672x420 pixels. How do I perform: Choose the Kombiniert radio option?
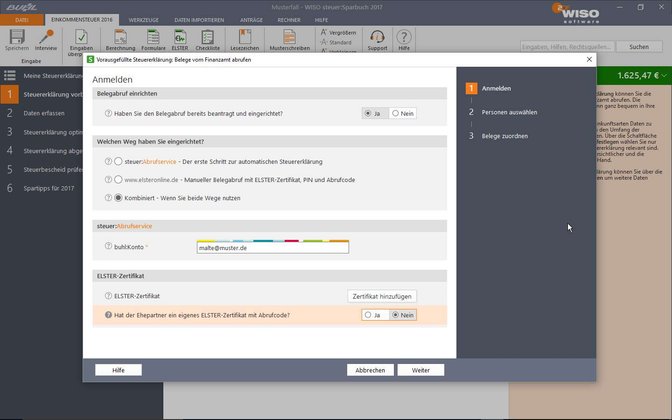coord(118,198)
